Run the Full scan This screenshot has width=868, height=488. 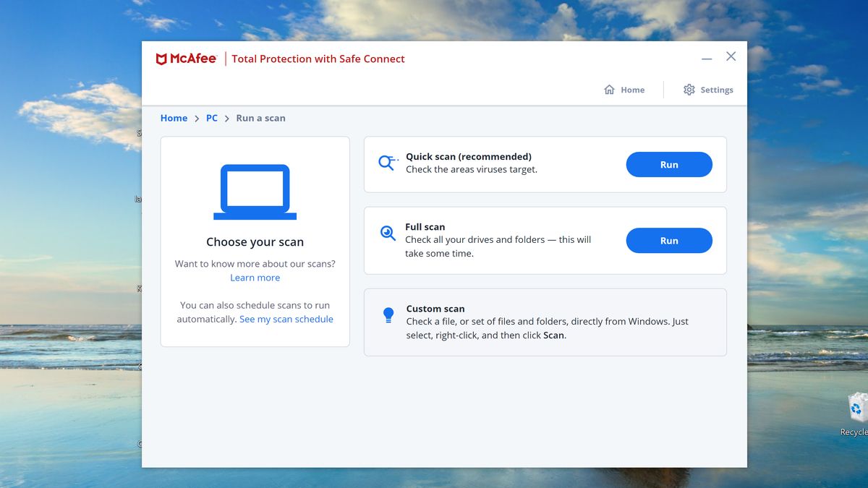point(668,240)
